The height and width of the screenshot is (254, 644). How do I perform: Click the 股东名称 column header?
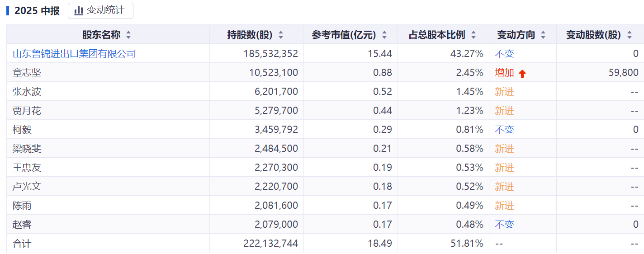[101, 35]
